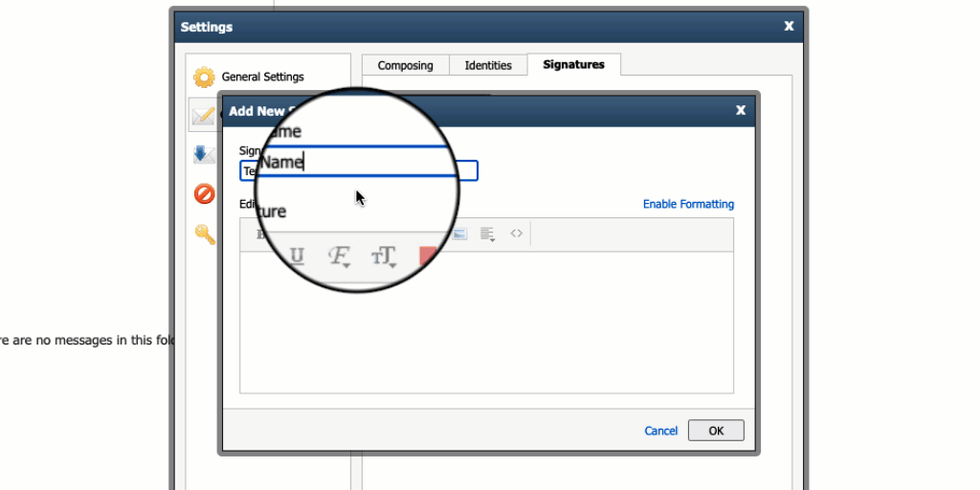Open General Settings gear icon

point(204,77)
